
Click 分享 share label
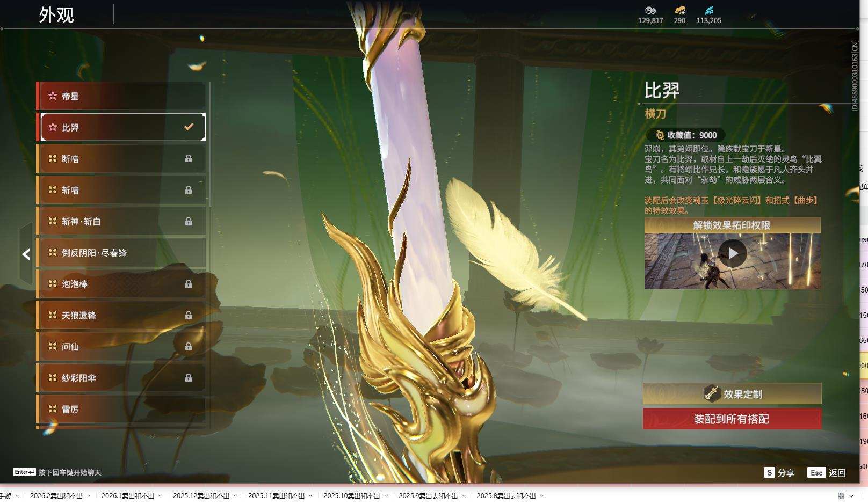tap(786, 473)
